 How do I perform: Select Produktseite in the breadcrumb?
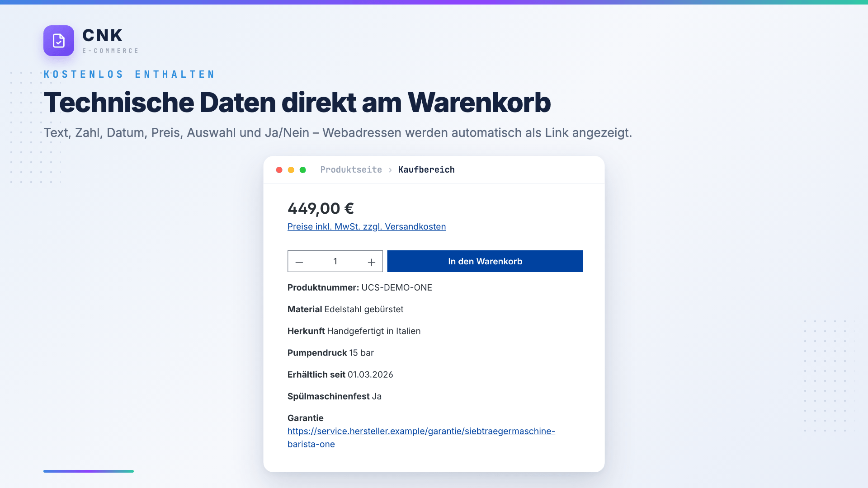[351, 169]
